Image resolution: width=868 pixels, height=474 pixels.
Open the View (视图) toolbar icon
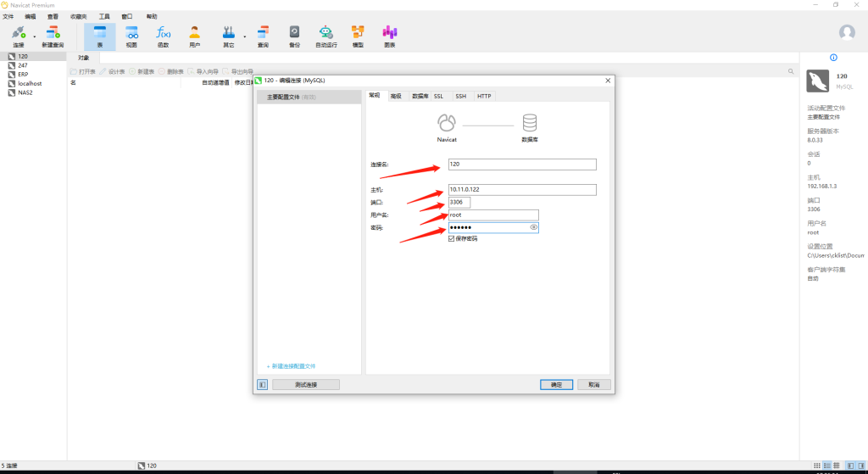click(x=131, y=33)
